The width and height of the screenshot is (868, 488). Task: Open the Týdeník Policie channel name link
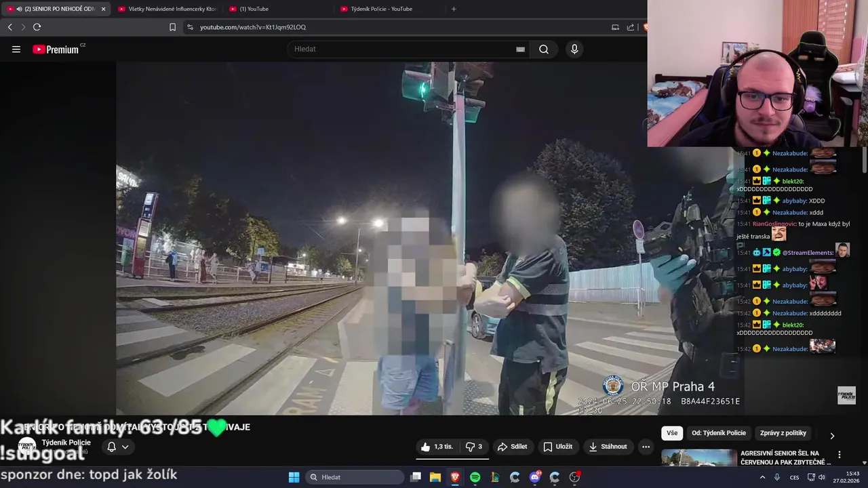point(66,443)
